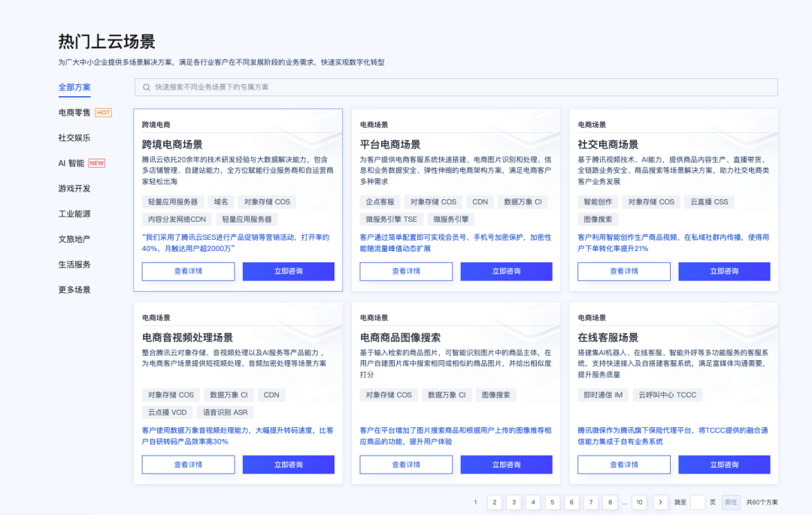The width and height of the screenshot is (812, 515).
Task: Go to page 5
Action: pos(552,502)
